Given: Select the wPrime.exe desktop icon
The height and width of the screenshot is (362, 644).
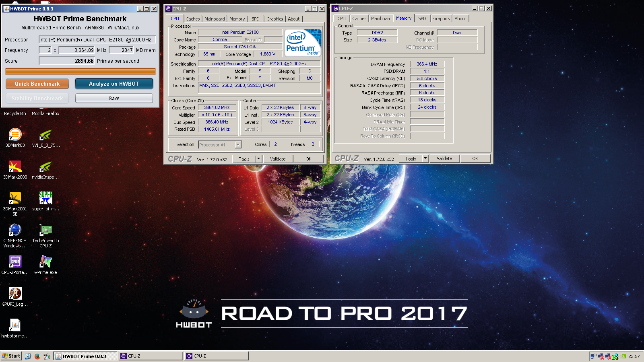Looking at the screenshot, I should (45, 265).
